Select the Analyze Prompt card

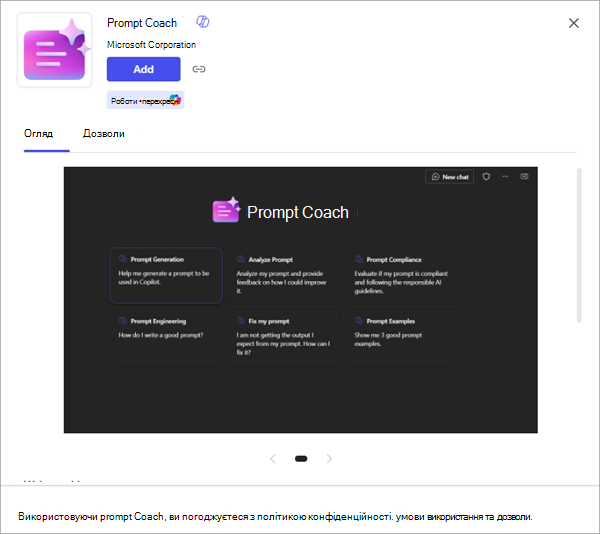(284, 275)
